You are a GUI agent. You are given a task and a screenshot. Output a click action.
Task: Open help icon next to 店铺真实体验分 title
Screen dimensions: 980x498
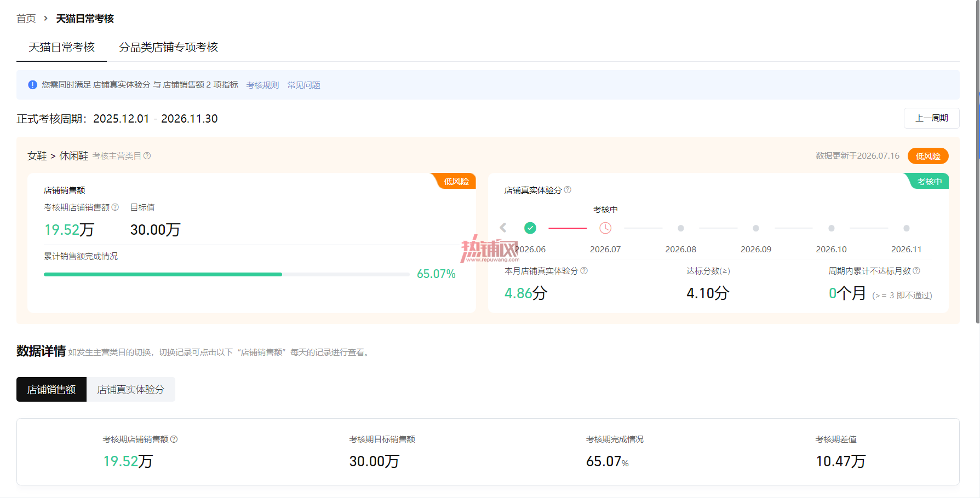coord(568,190)
